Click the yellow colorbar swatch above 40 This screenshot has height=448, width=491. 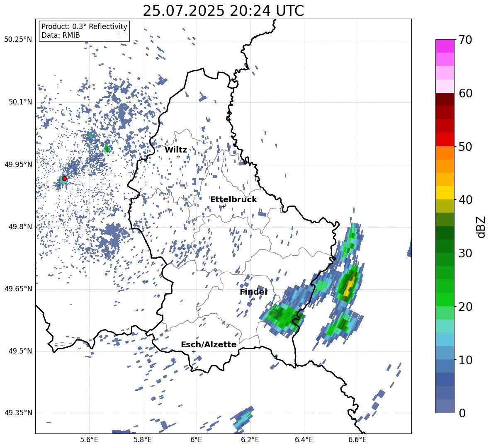click(445, 193)
